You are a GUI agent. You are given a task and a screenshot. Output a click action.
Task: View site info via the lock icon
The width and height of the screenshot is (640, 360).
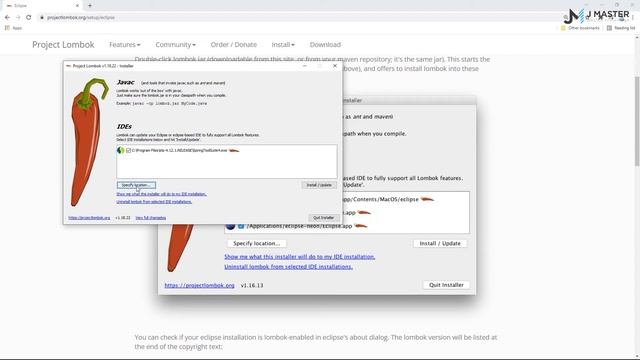pos(42,18)
